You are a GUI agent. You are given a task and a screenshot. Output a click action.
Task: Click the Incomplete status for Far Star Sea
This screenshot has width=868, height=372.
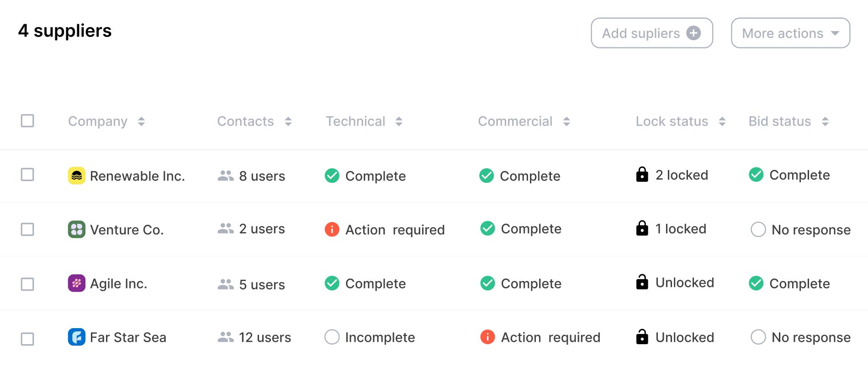tap(370, 337)
